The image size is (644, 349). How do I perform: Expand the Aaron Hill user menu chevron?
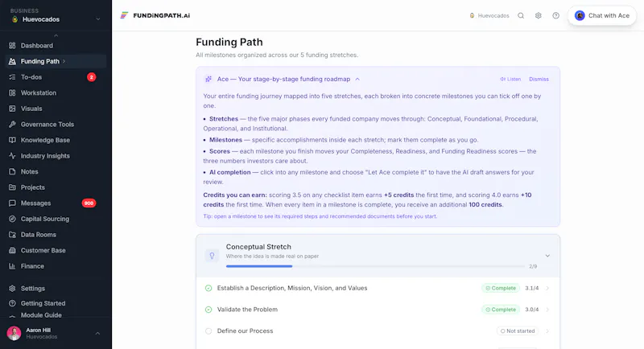[97, 334]
